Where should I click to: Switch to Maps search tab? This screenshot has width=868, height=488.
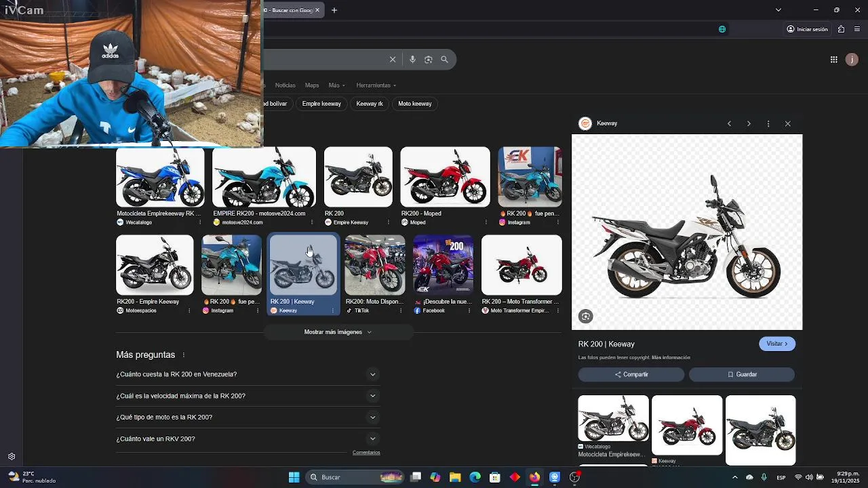pos(312,85)
